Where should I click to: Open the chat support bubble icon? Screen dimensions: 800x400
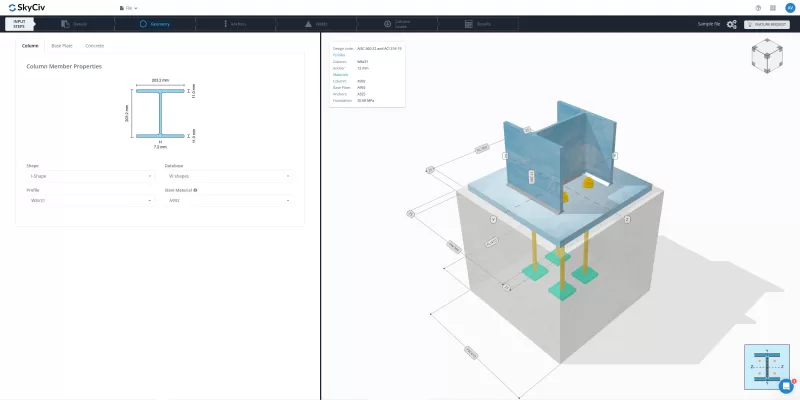786,386
